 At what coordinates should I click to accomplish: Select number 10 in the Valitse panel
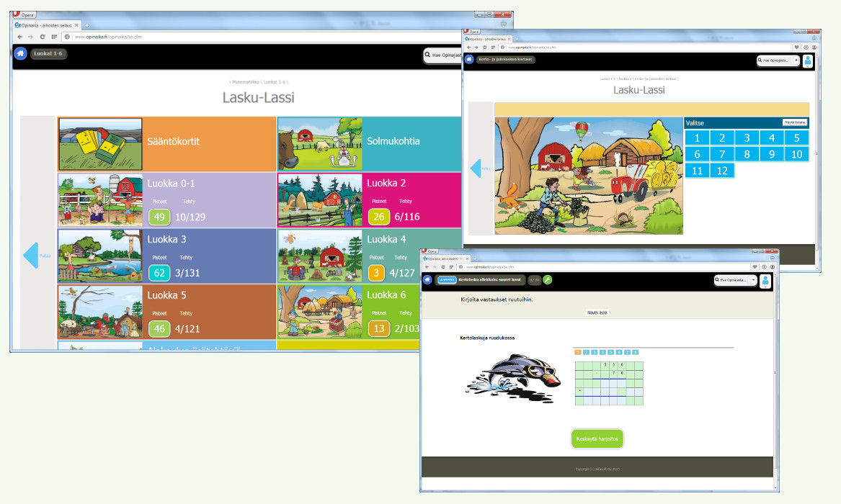pos(796,154)
